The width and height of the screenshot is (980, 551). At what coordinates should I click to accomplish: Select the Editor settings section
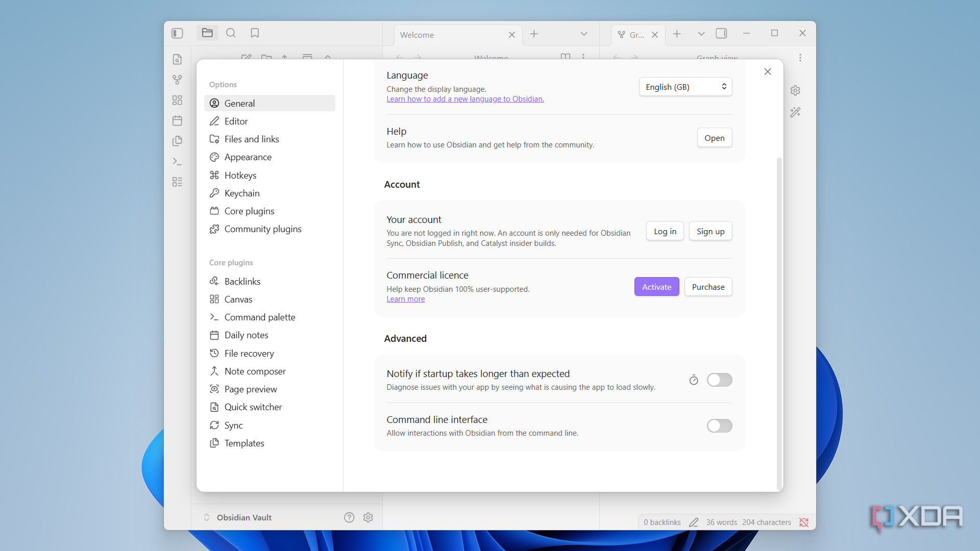[269, 121]
